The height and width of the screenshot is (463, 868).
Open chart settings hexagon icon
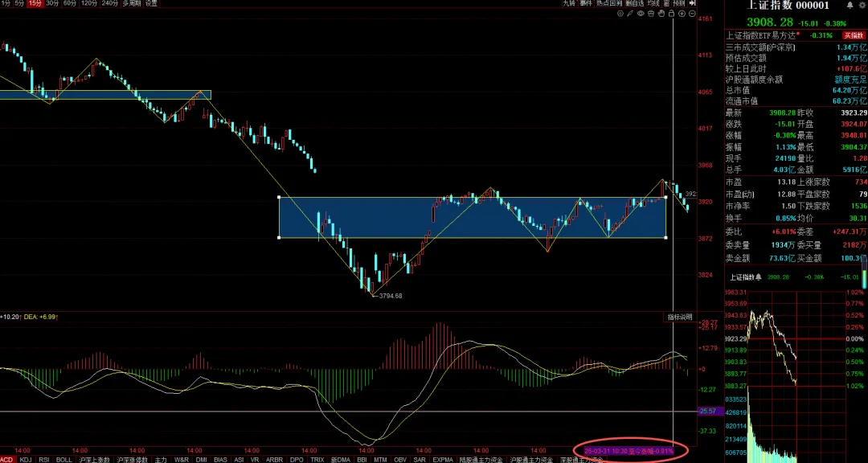click(620, 14)
